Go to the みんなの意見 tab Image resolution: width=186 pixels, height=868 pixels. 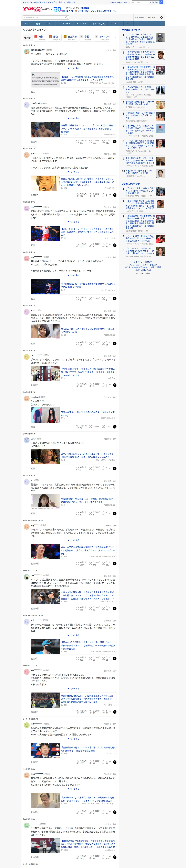(98, 24)
